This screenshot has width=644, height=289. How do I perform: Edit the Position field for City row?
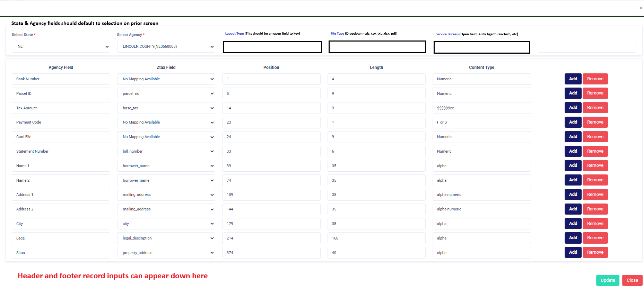point(271,224)
